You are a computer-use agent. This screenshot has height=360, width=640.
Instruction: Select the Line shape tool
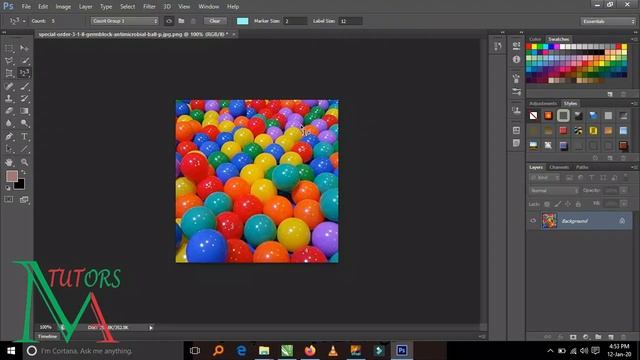tap(24, 149)
